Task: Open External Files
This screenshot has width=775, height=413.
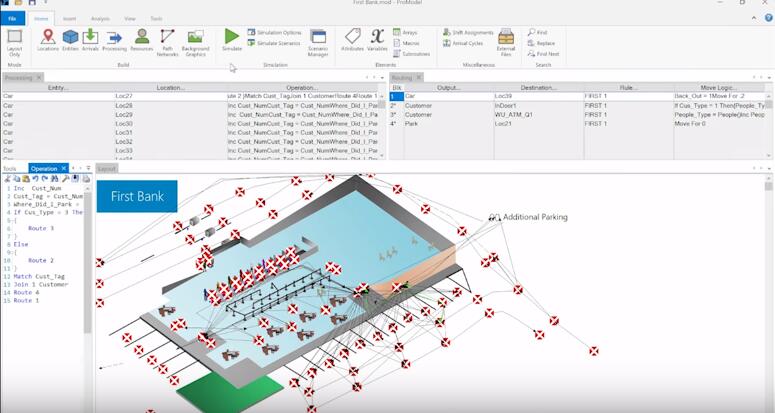Action: [506, 42]
